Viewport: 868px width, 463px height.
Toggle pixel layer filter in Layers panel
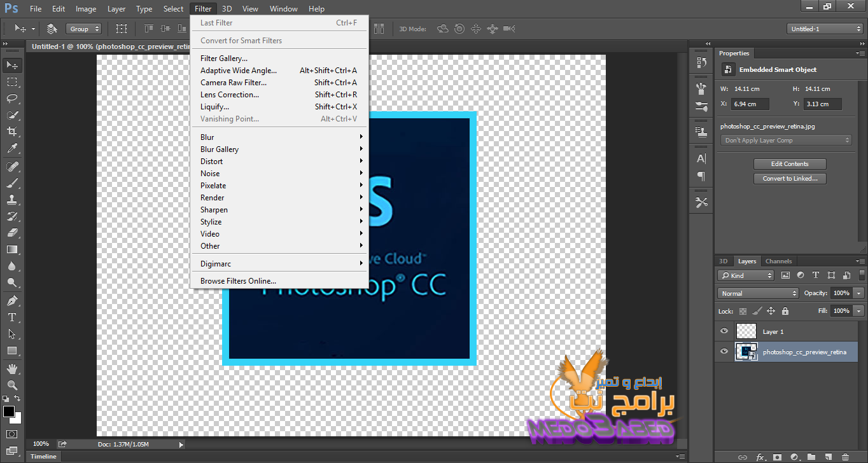pyautogui.click(x=785, y=275)
